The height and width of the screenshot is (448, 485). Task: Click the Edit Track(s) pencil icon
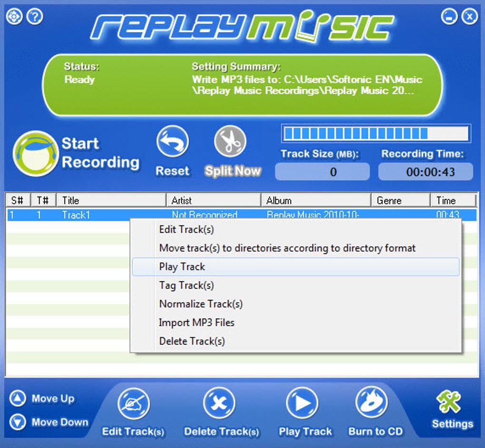[133, 403]
